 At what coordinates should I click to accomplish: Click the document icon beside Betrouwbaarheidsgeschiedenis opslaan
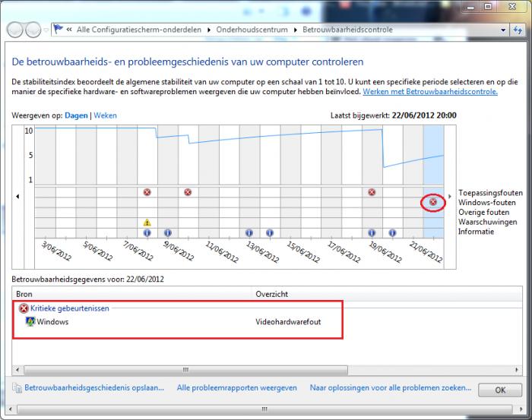coord(17,388)
